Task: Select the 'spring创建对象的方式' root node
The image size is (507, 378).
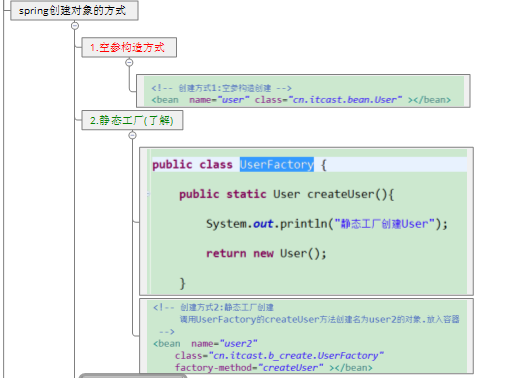Action: click(74, 11)
